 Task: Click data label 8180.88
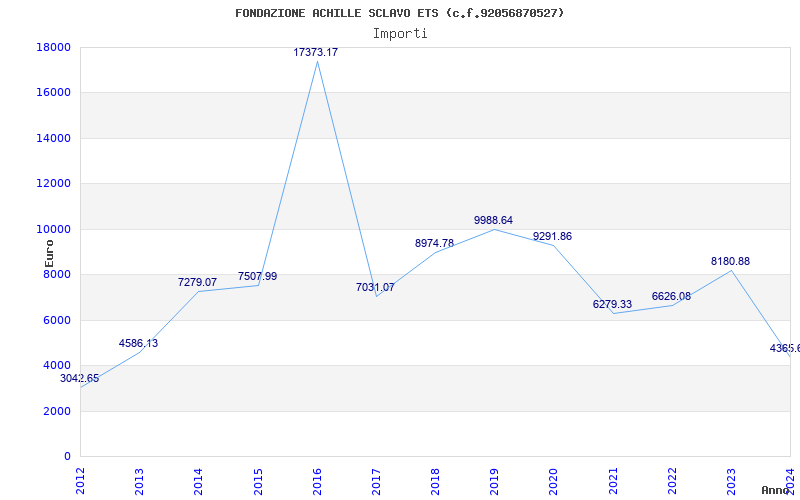[x=730, y=261]
